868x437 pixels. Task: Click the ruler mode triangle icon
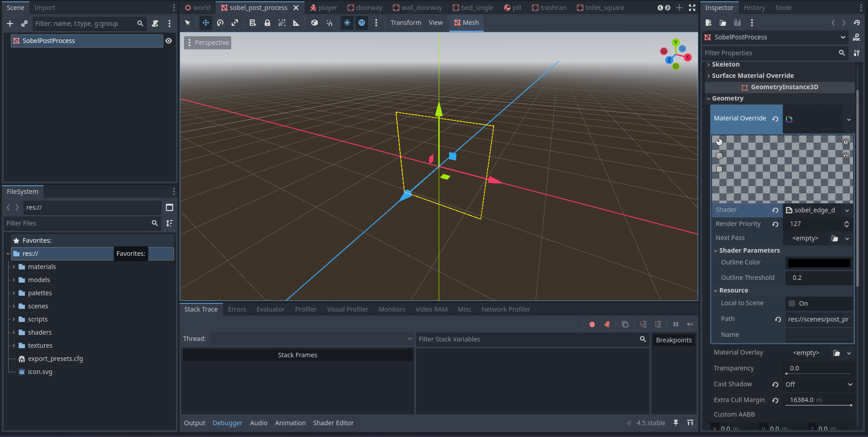[x=296, y=23]
